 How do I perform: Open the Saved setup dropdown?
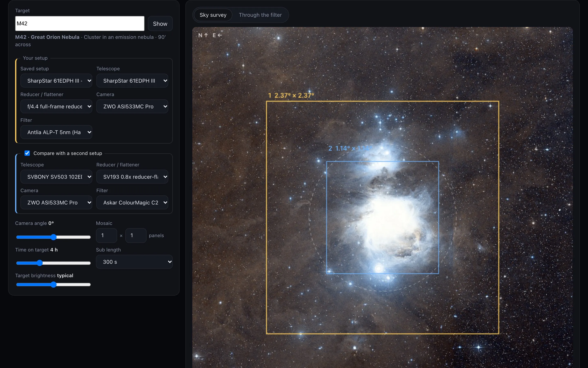56,81
